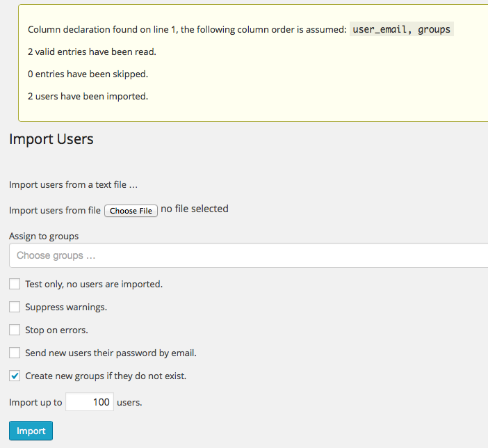Click the 'Suppress warnings.' label text
The height and width of the screenshot is (448, 488).
(x=66, y=307)
